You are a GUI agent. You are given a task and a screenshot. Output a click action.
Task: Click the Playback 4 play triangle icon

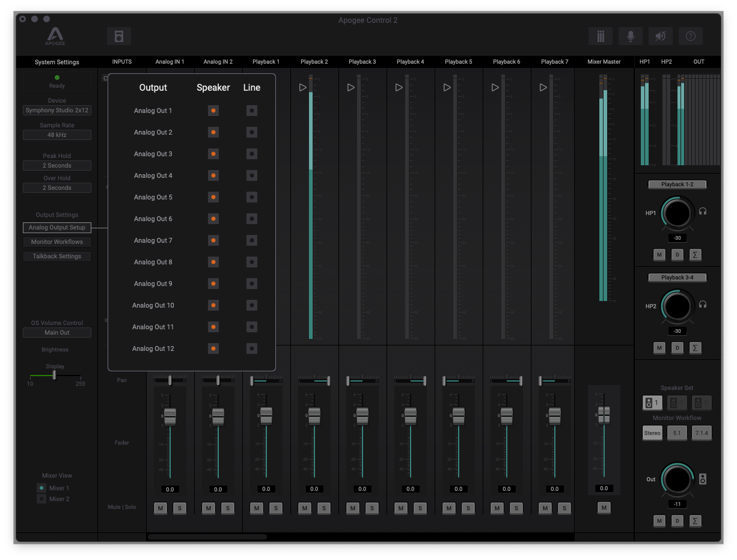click(399, 88)
